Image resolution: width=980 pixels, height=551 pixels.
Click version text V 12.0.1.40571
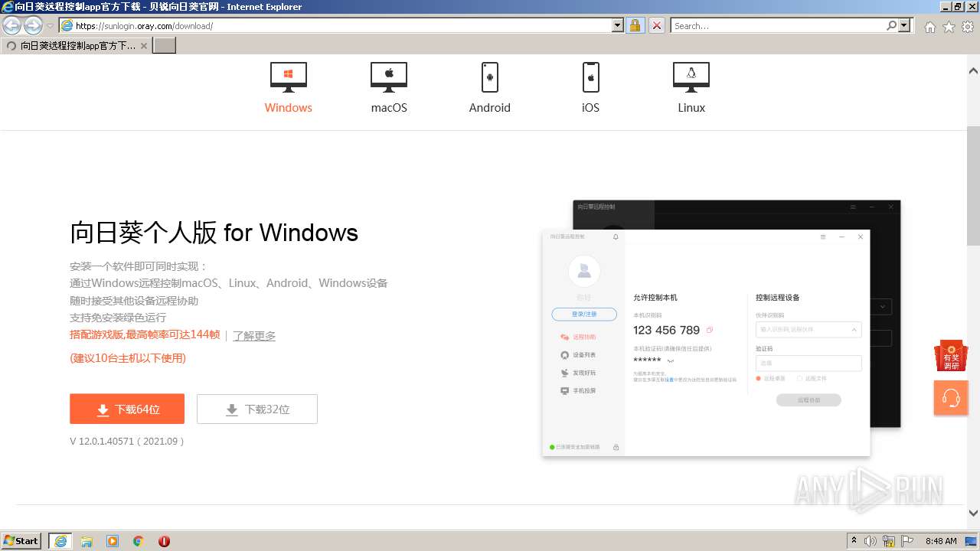[x=127, y=442]
